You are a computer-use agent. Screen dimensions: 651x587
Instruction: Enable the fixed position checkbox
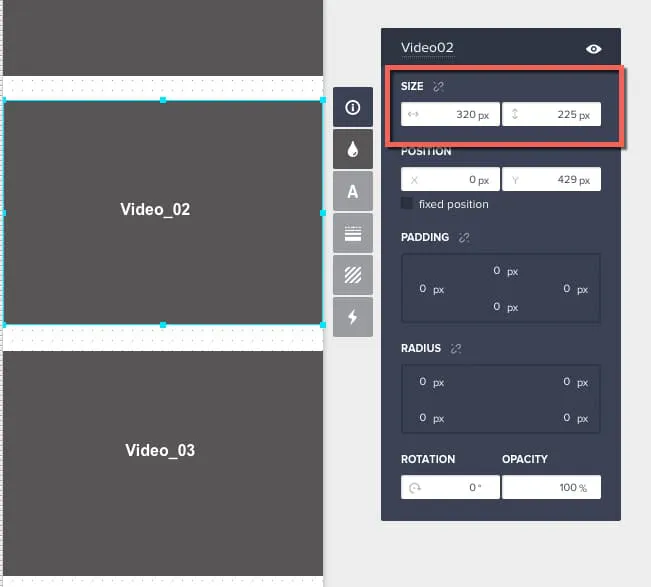coord(406,203)
